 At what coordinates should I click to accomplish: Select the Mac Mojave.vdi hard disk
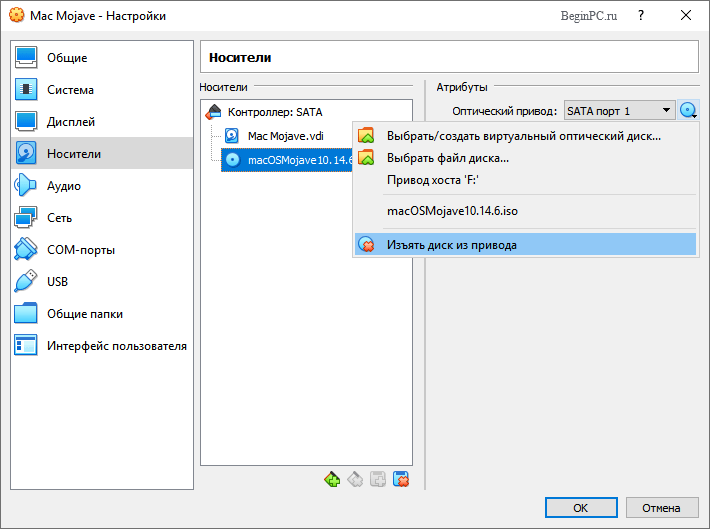(274, 136)
